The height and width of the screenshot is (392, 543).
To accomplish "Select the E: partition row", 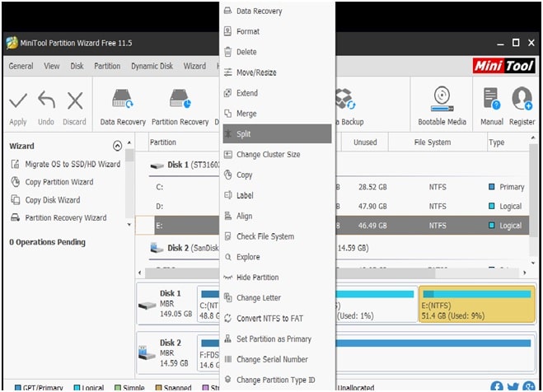I will (x=332, y=226).
